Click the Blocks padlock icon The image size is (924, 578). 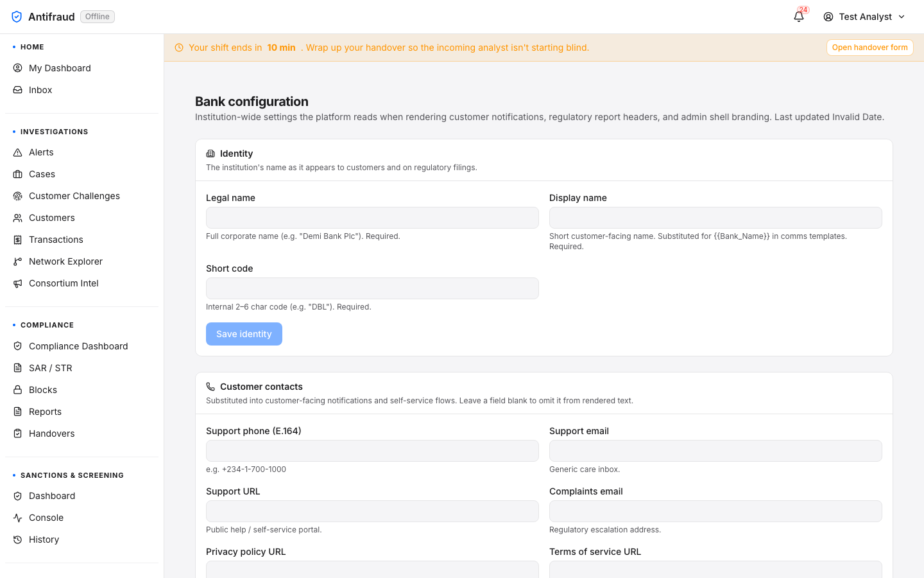[x=18, y=390]
